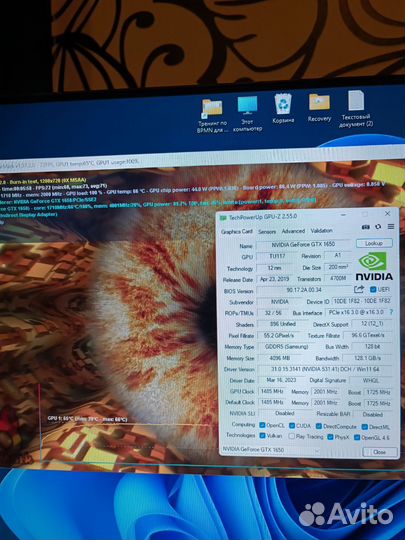The image size is (405, 540).
Task: Click the Default Clock Boost value 1725 MHz
Action: pos(378,403)
